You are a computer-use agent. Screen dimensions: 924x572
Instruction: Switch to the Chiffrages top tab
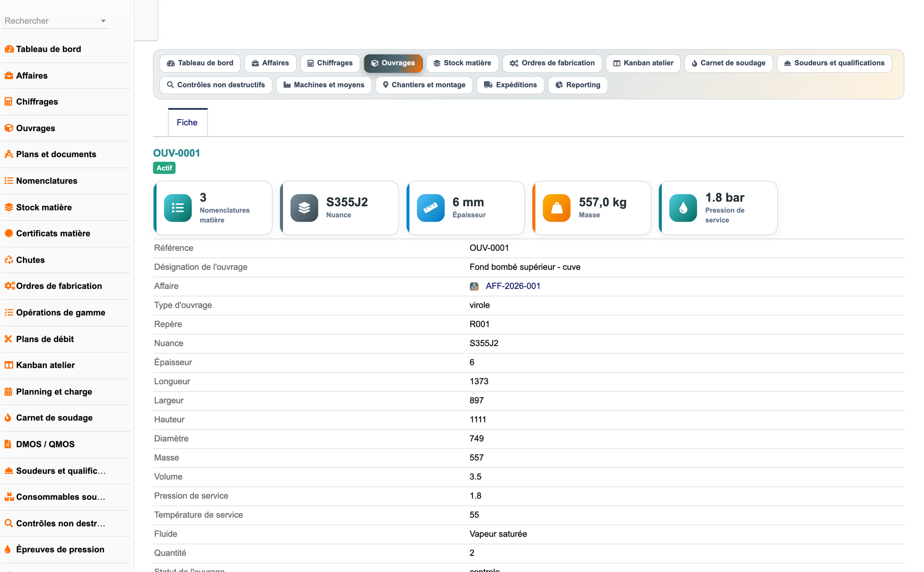(330, 63)
